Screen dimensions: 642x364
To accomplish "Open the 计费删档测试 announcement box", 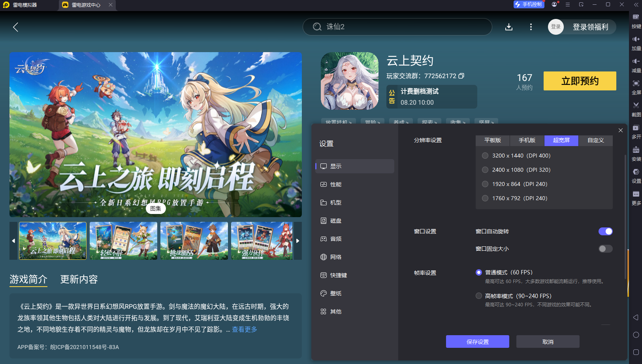I will coord(432,97).
